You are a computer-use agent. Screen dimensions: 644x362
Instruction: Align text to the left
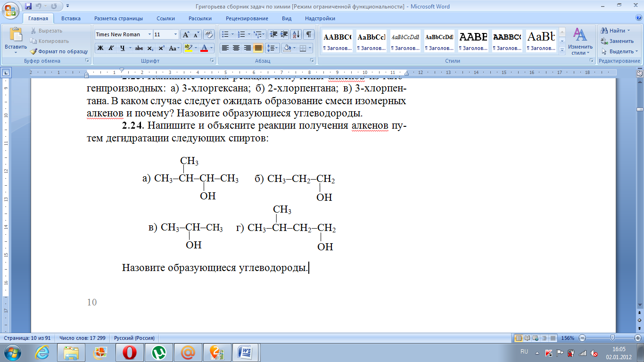tap(225, 48)
